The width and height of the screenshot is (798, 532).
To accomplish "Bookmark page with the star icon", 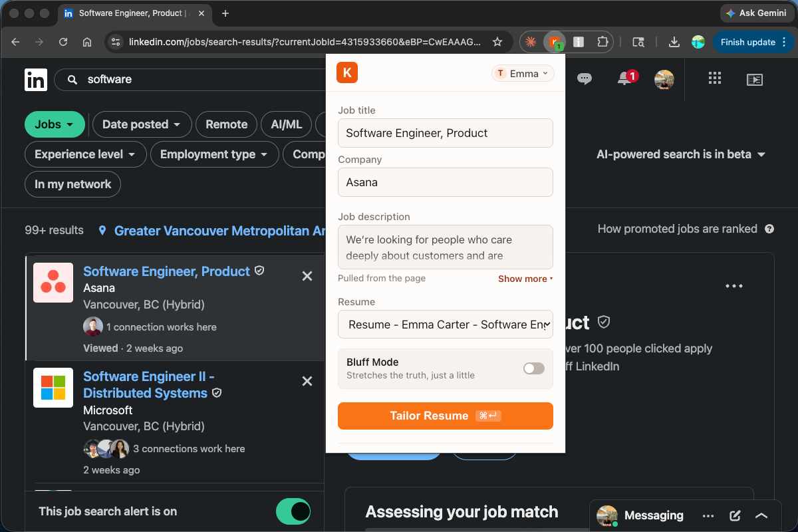I will [497, 42].
